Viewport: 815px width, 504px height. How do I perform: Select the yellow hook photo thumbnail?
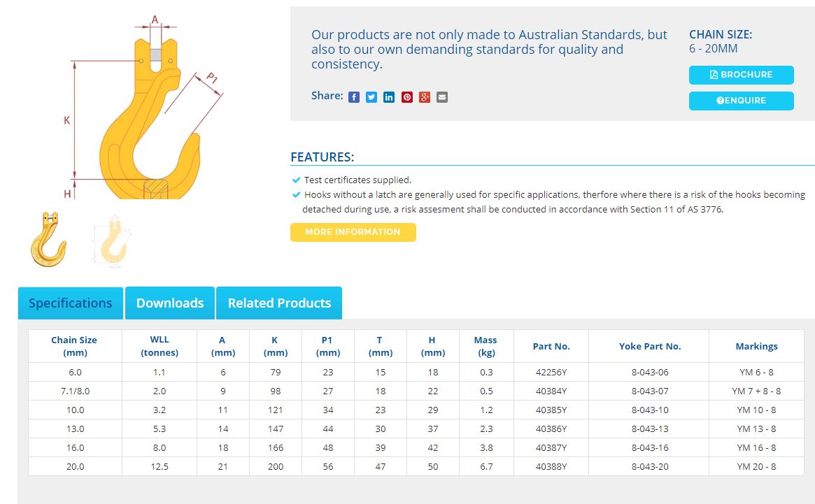48,239
